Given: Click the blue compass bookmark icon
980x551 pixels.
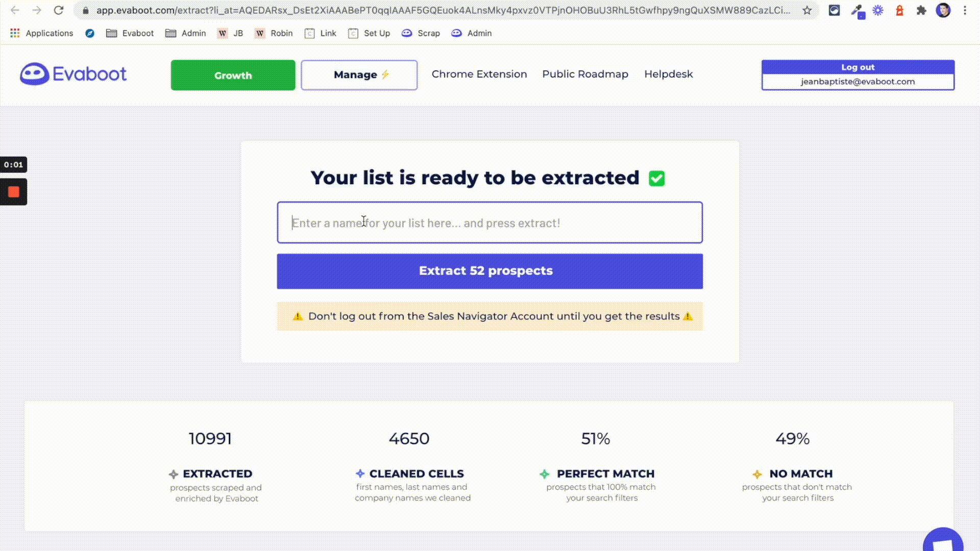Looking at the screenshot, I should pyautogui.click(x=90, y=33).
